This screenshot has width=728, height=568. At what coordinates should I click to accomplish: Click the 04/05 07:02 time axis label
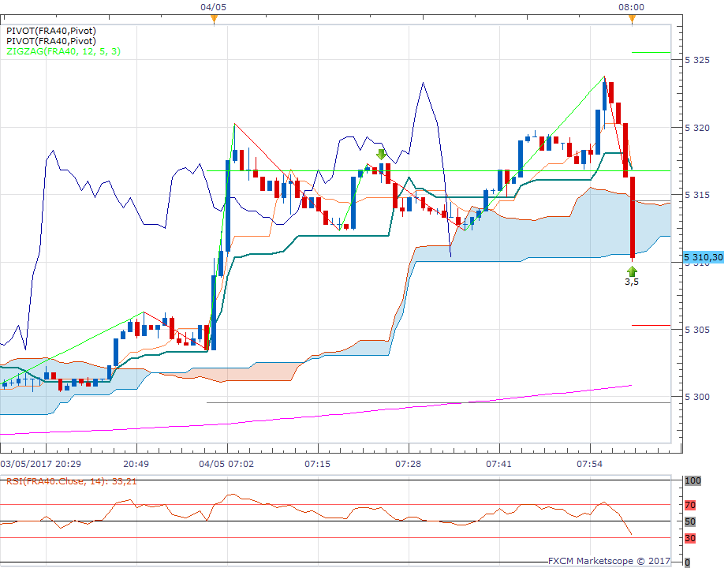pos(226,464)
